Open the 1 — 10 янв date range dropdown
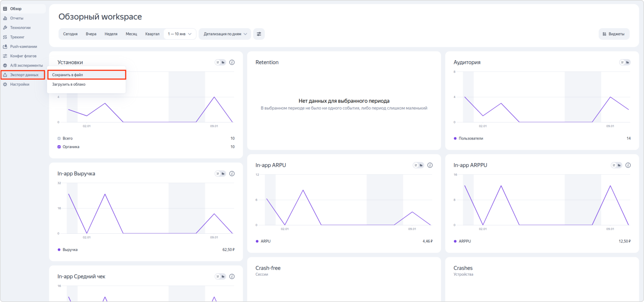 [180, 34]
